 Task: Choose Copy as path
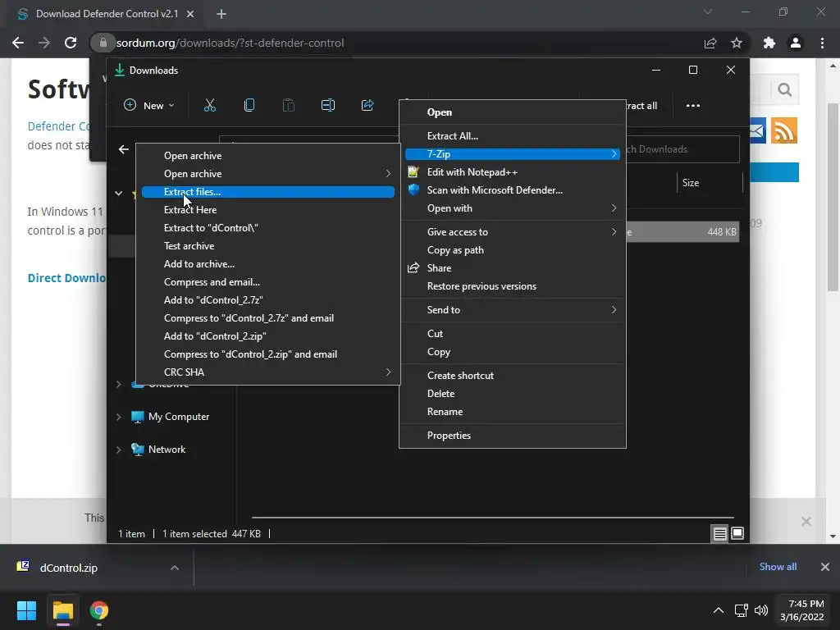click(x=513, y=250)
